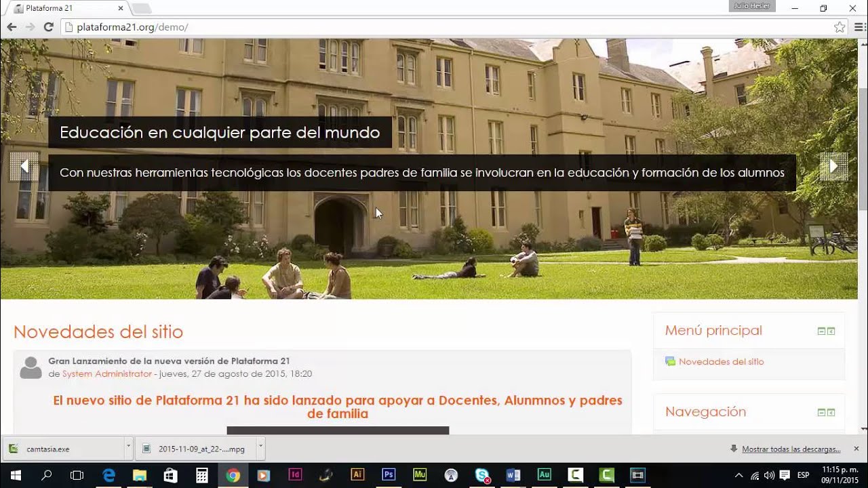
Task: Click the System Administrator avatar icon
Action: tap(31, 367)
